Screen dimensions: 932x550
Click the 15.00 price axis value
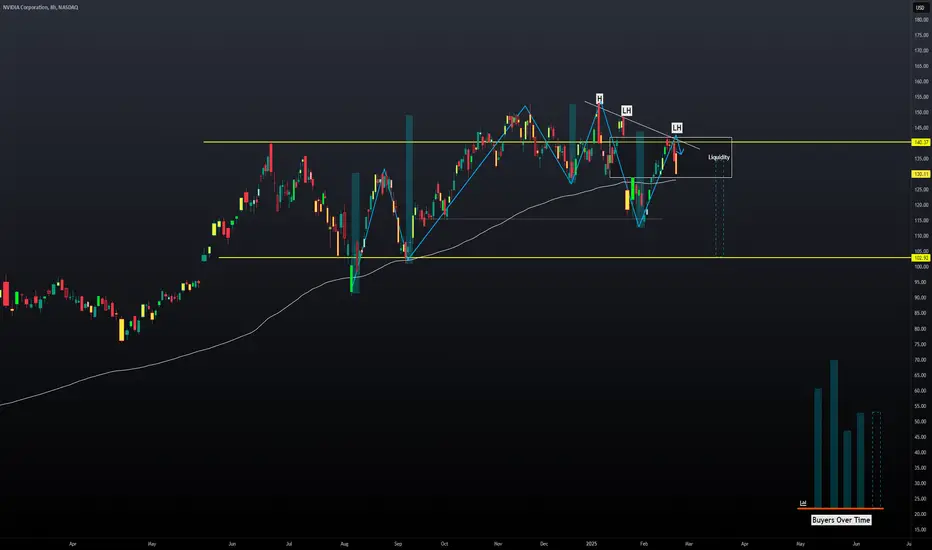click(921, 530)
